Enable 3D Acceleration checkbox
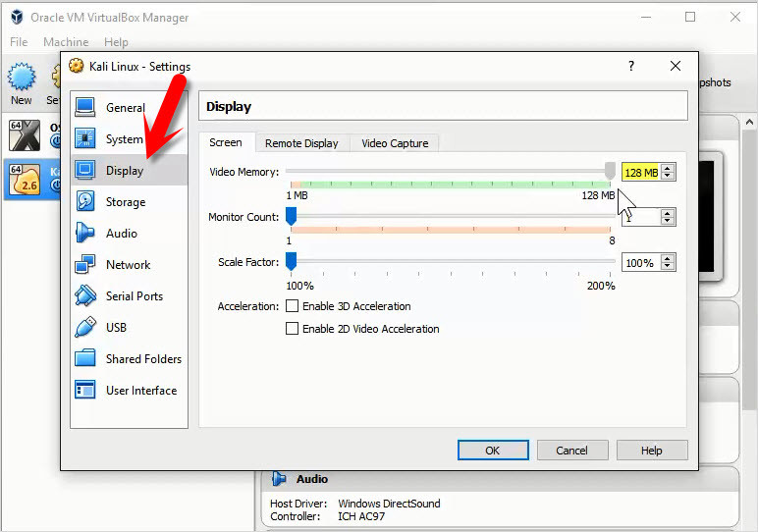758x532 pixels. click(x=292, y=306)
